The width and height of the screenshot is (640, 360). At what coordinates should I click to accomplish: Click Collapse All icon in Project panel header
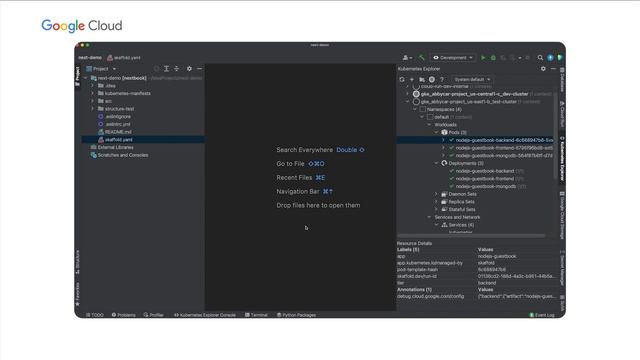point(176,69)
